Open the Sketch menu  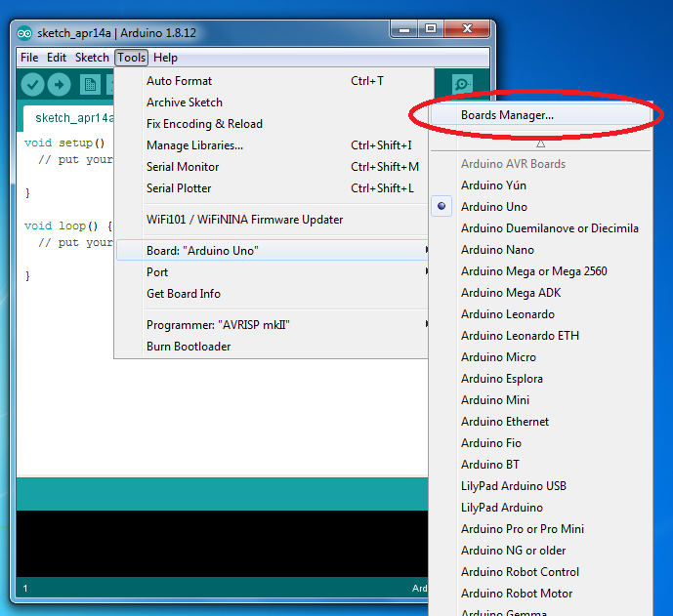92,58
